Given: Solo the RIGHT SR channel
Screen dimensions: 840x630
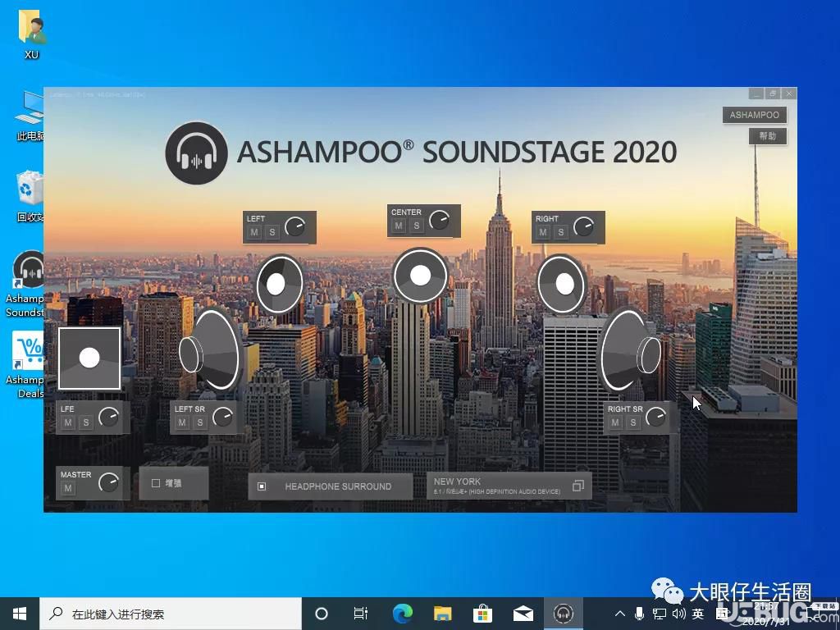Looking at the screenshot, I should pos(633,422).
